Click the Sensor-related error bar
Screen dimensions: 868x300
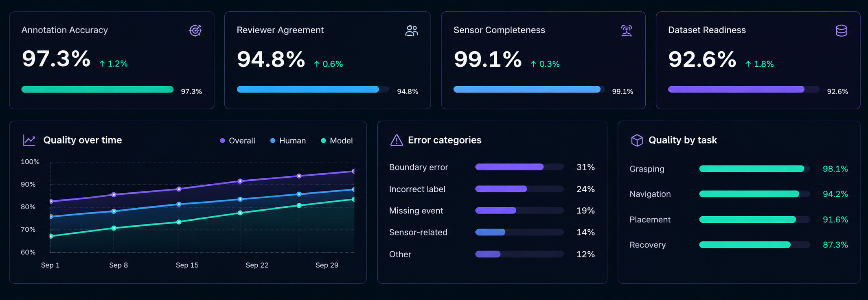[519, 232]
